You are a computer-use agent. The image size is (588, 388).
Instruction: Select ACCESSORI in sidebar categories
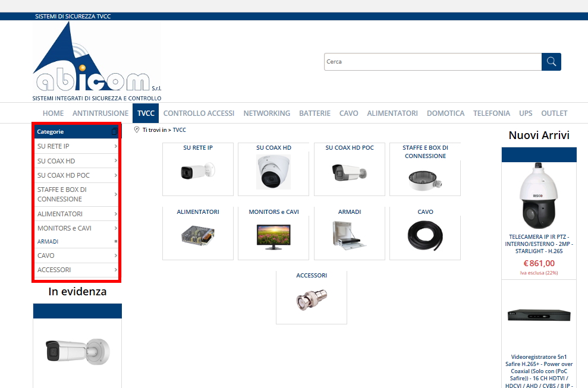(x=54, y=270)
